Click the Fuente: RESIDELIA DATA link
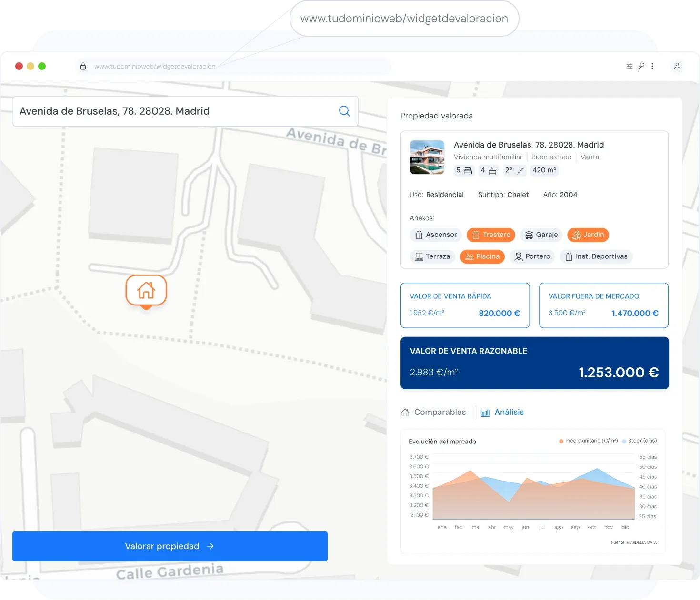 click(634, 542)
